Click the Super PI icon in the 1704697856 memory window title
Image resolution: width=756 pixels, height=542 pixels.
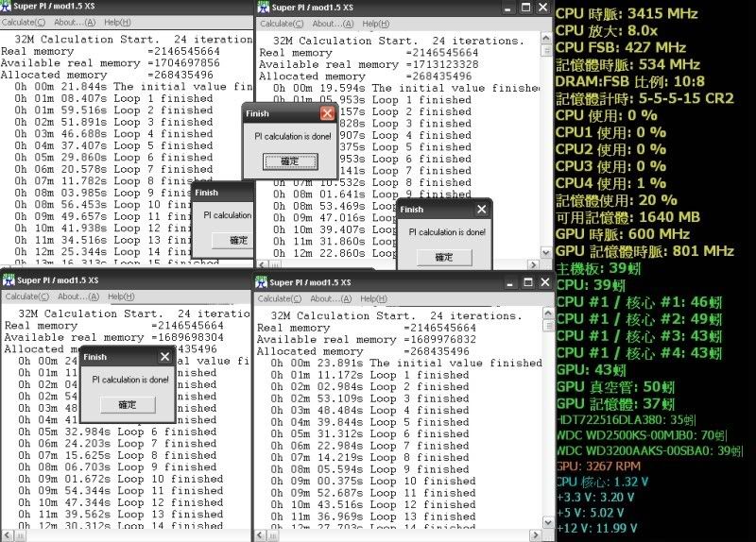click(x=6, y=7)
